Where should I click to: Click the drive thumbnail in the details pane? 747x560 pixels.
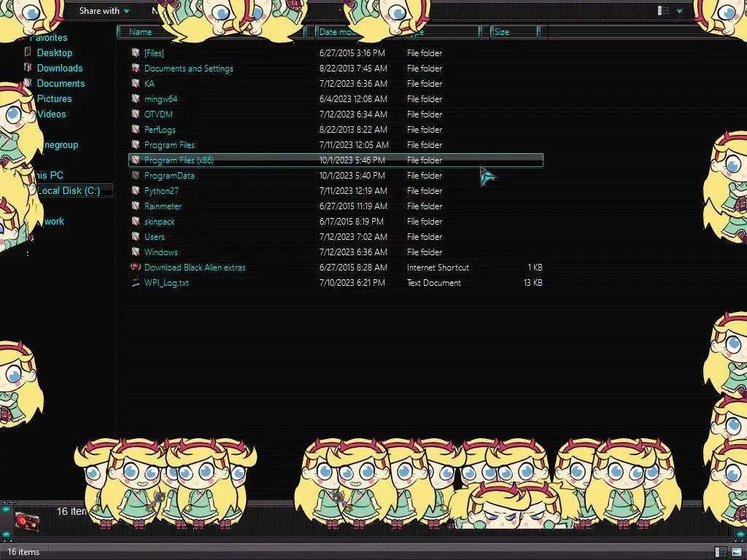click(27, 521)
